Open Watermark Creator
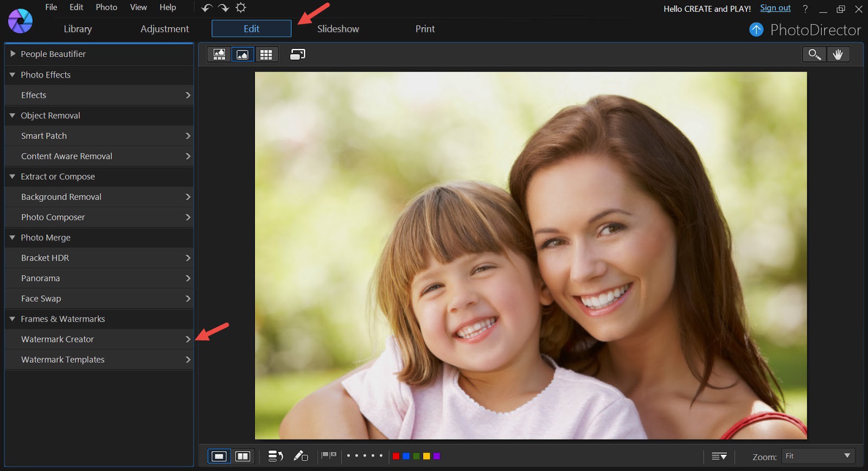The height and width of the screenshot is (471, 868). [x=99, y=339]
